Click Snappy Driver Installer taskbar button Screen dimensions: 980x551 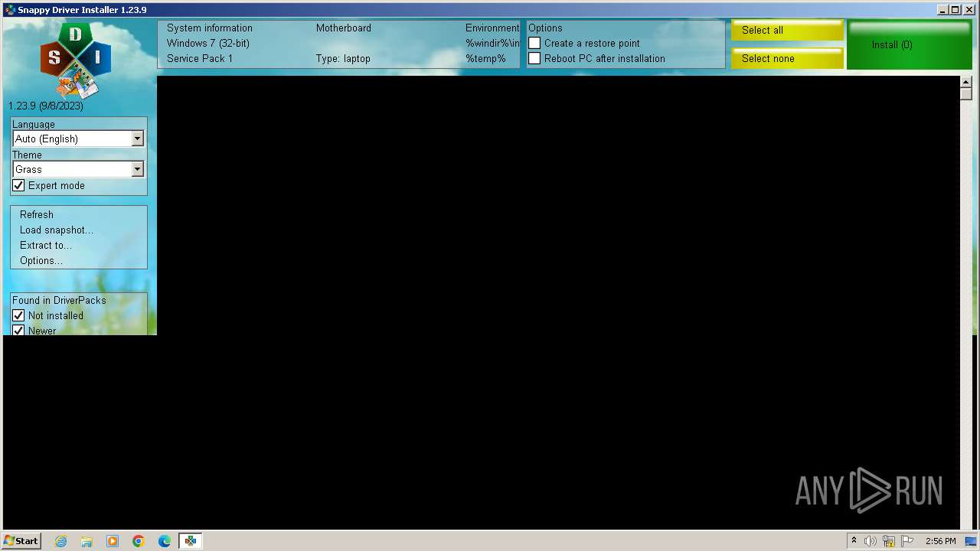(190, 541)
